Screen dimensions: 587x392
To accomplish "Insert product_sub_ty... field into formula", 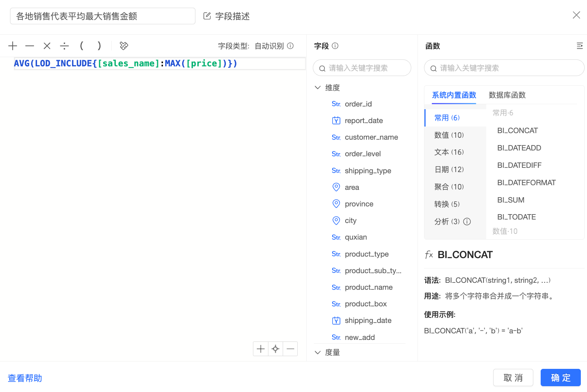I will click(373, 270).
